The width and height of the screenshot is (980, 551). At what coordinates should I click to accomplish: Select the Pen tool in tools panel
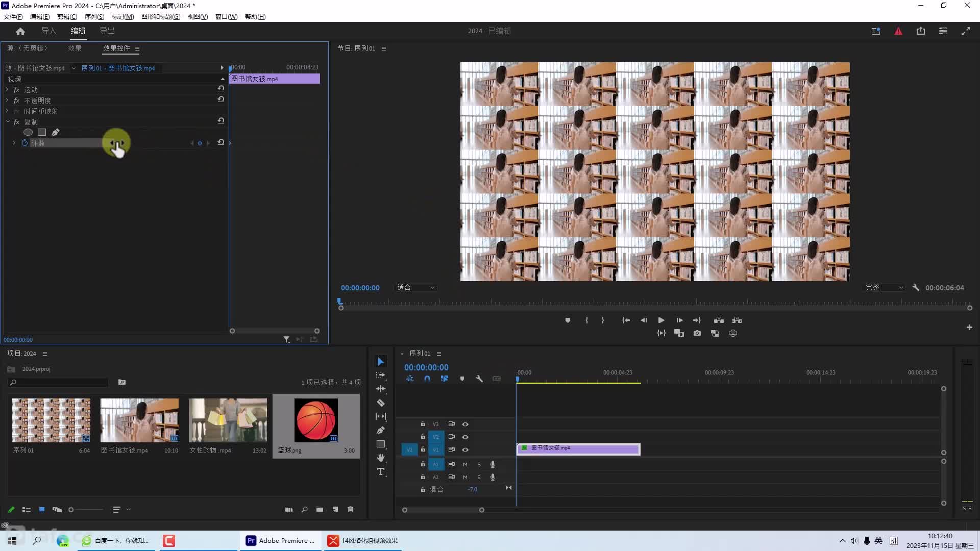tap(381, 430)
